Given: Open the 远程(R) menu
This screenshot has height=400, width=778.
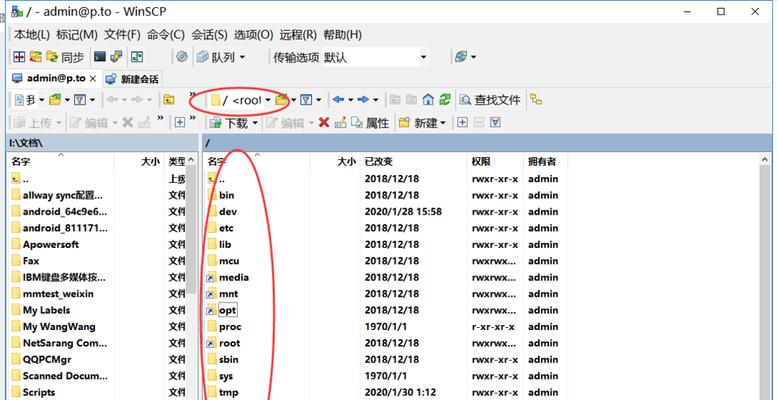Looking at the screenshot, I should point(298,35).
